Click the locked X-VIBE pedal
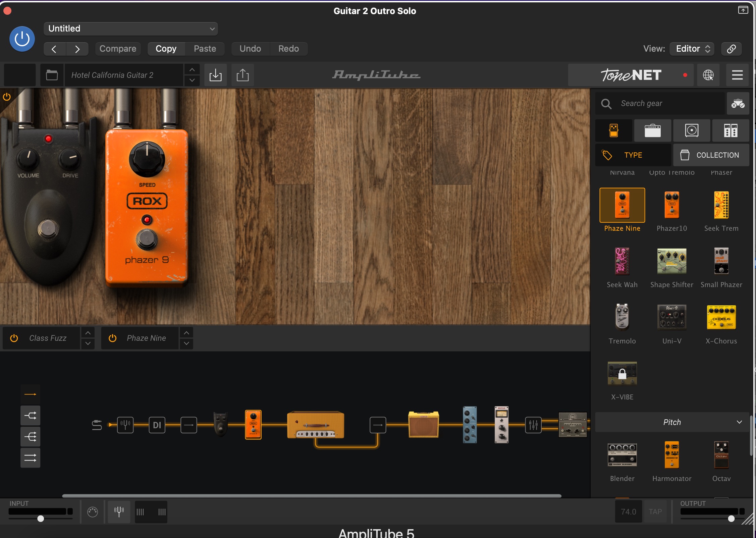Screen dimensions: 756x538 click(x=622, y=374)
